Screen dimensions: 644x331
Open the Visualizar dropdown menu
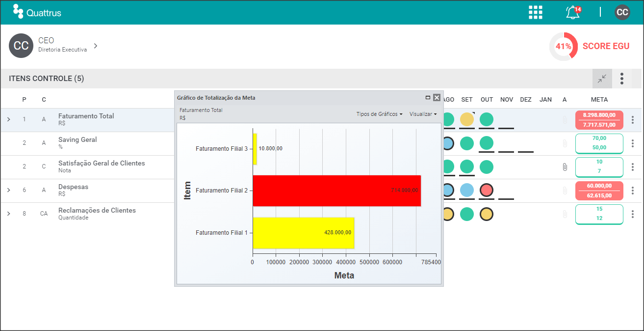pos(423,114)
